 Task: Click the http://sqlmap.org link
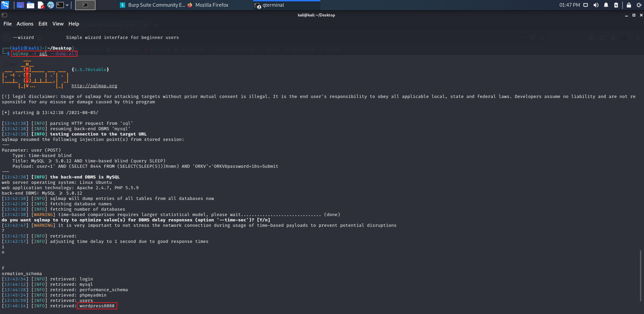[94, 86]
